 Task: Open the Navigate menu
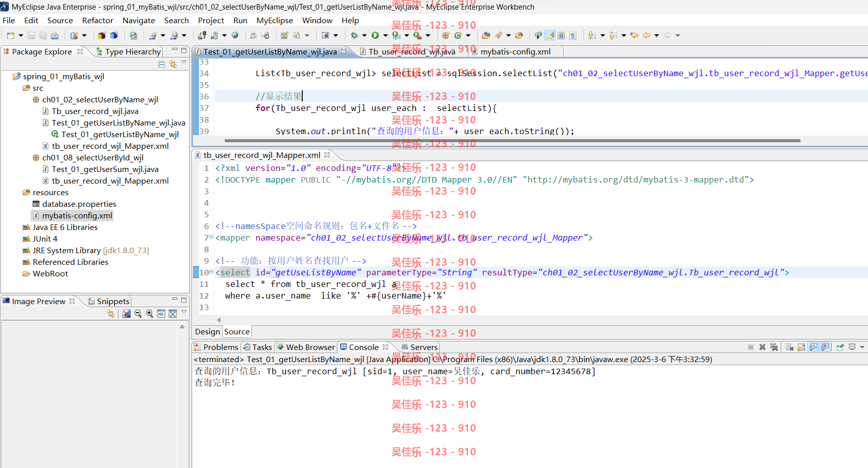click(x=139, y=20)
